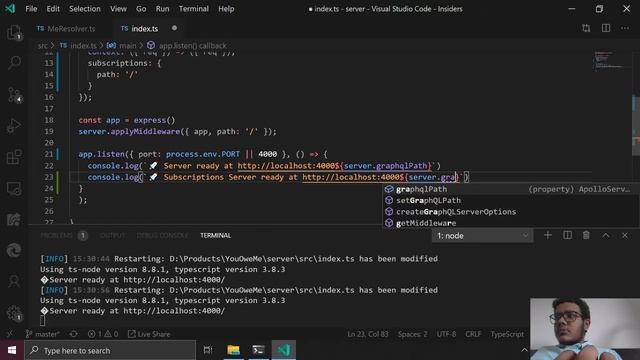Click the VS Code logo in the title bar
Image resolution: width=640 pixels, height=360 pixels.
10,9
